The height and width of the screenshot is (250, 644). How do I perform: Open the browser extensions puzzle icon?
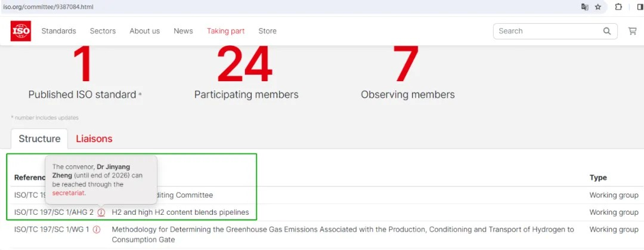pos(618,7)
